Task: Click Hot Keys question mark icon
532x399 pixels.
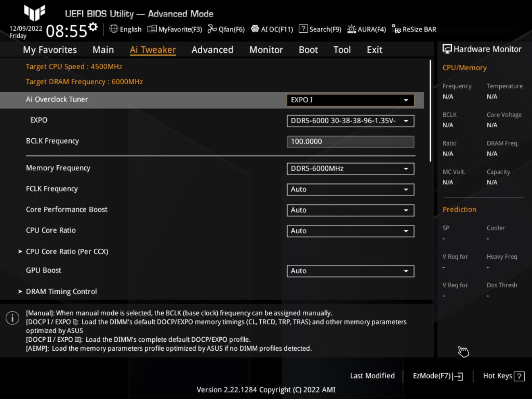Action: click(519, 376)
